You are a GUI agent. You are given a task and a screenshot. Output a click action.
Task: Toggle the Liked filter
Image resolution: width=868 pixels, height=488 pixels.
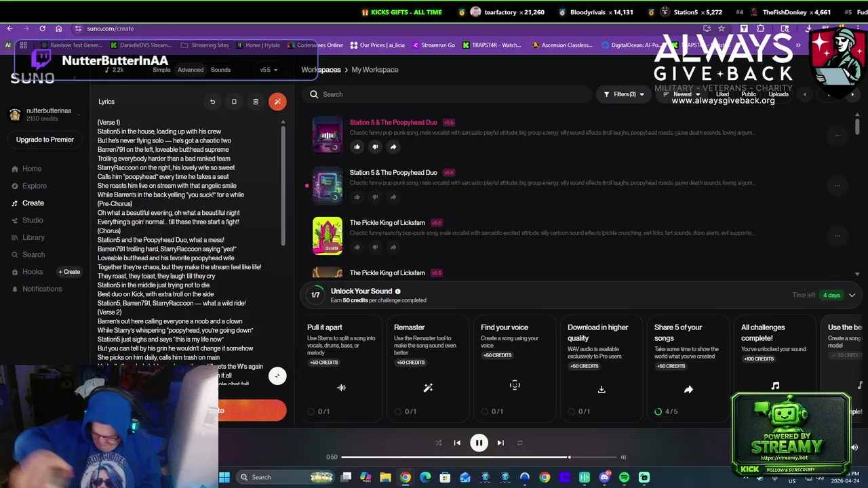(x=723, y=94)
